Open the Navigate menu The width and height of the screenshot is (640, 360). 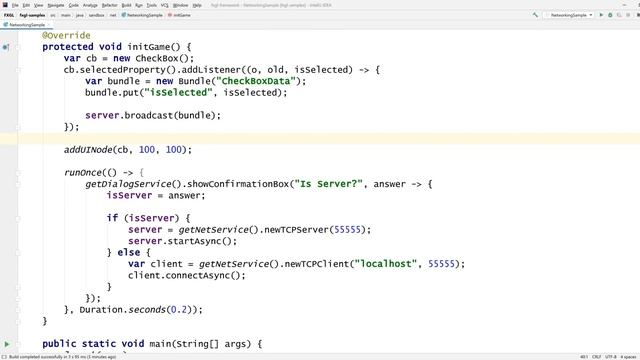point(56,5)
